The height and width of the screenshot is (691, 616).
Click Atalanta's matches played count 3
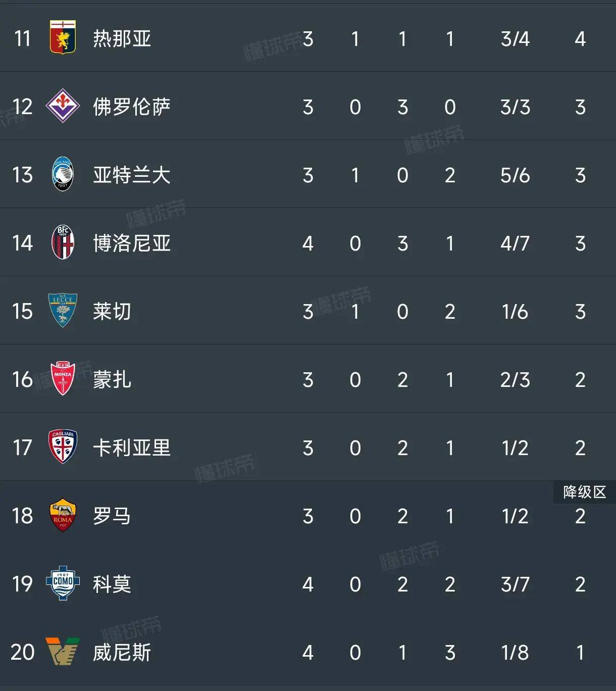[x=308, y=175]
